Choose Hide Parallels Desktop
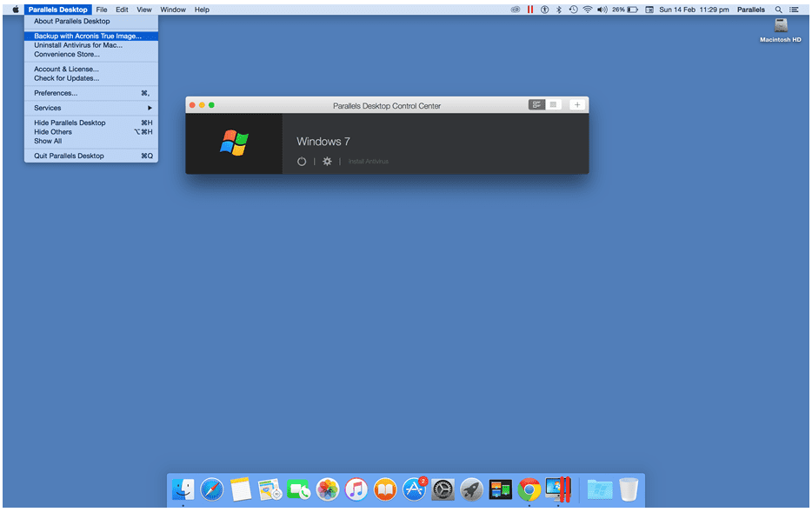The height and width of the screenshot is (512, 812). pyautogui.click(x=91, y=123)
